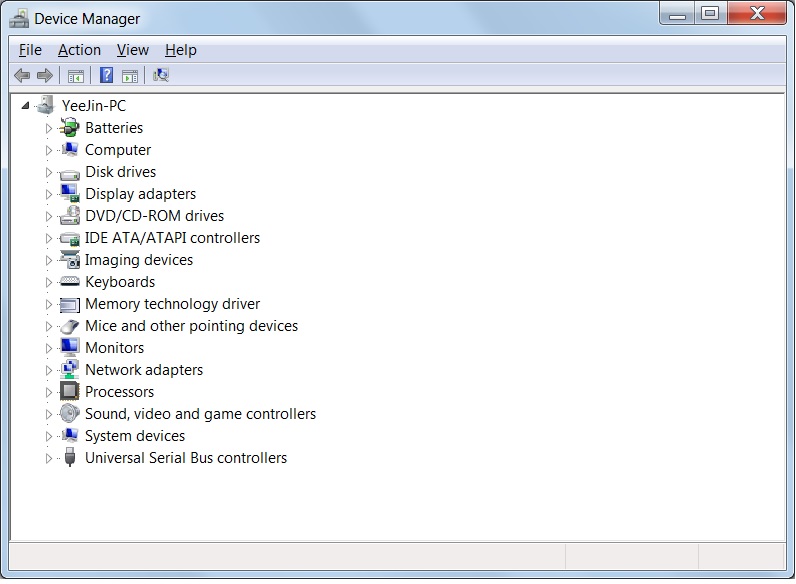Image resolution: width=796 pixels, height=584 pixels.
Task: Select the Batteries label
Action: [114, 127]
